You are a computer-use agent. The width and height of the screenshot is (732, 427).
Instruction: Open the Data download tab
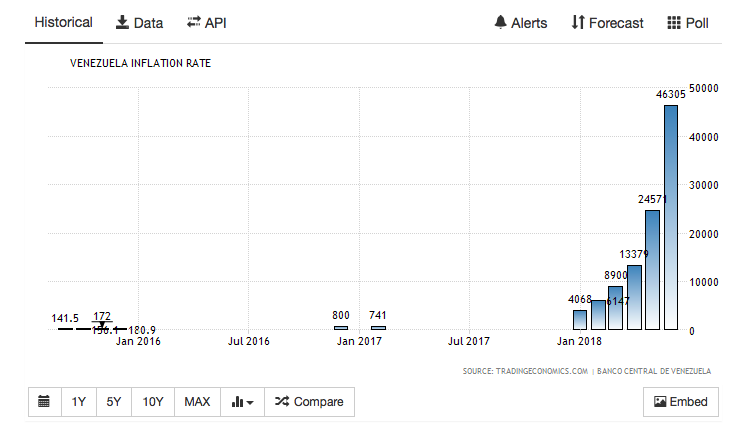pyautogui.click(x=139, y=23)
